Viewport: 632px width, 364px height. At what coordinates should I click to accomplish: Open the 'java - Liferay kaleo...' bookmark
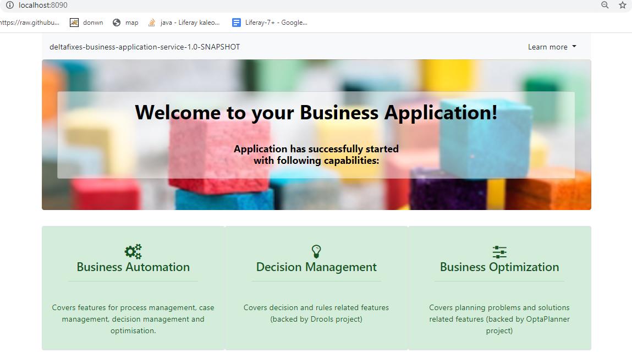pos(184,23)
